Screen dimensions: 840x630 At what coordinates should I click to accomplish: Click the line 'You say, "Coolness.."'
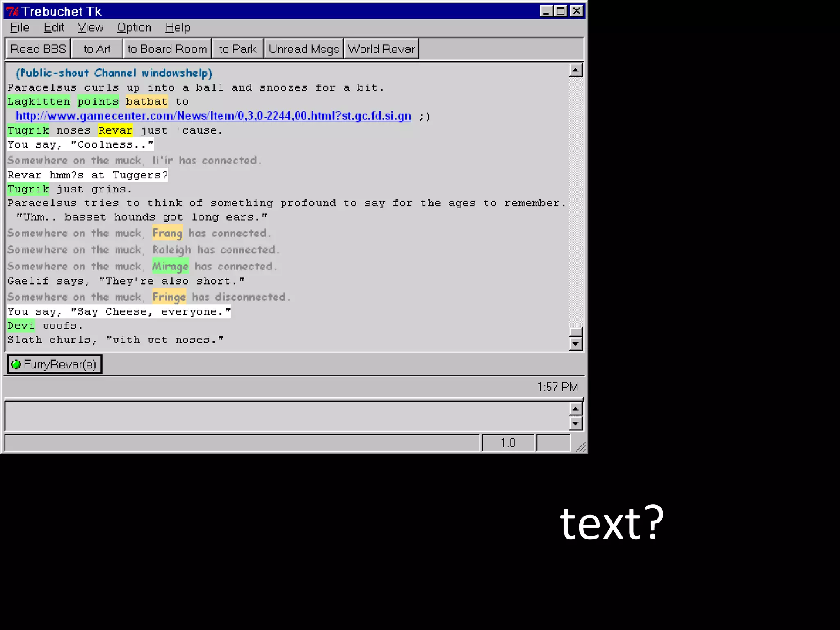point(80,144)
